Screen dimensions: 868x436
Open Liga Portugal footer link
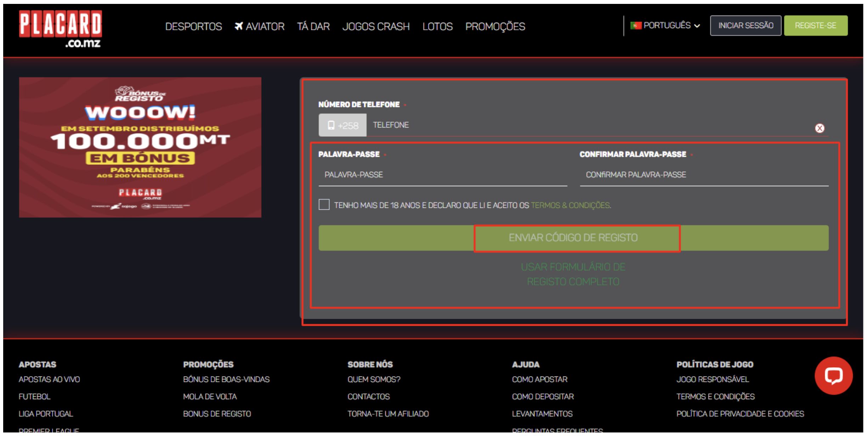coord(46,414)
